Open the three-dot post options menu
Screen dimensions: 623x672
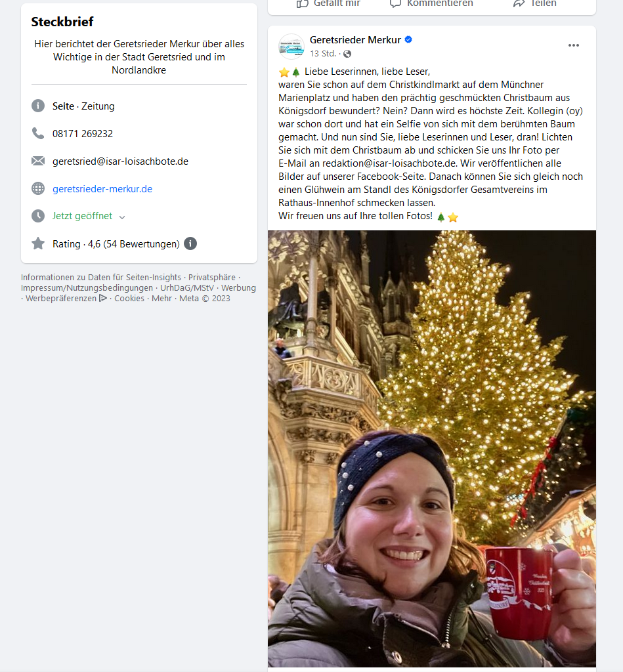pyautogui.click(x=573, y=45)
